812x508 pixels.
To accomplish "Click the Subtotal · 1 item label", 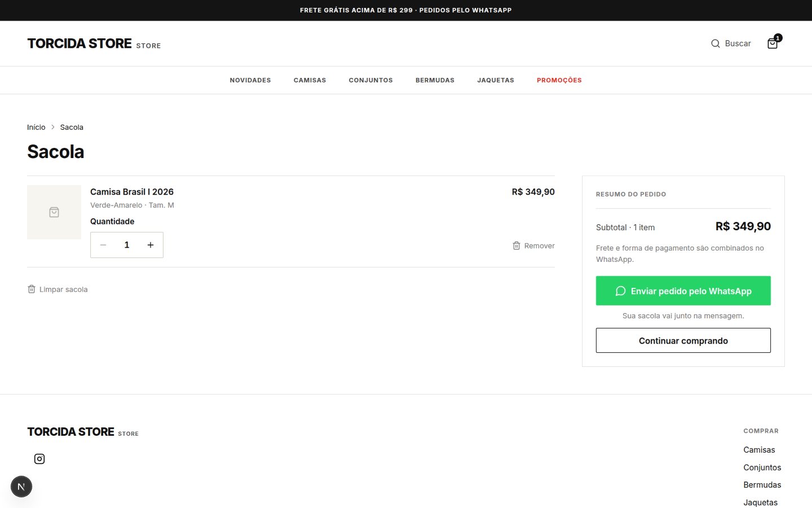I will click(x=625, y=227).
